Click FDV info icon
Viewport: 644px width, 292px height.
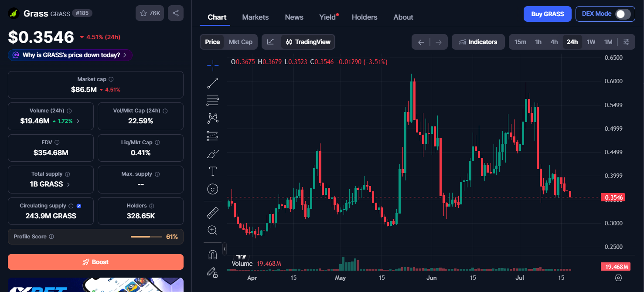pyautogui.click(x=57, y=143)
